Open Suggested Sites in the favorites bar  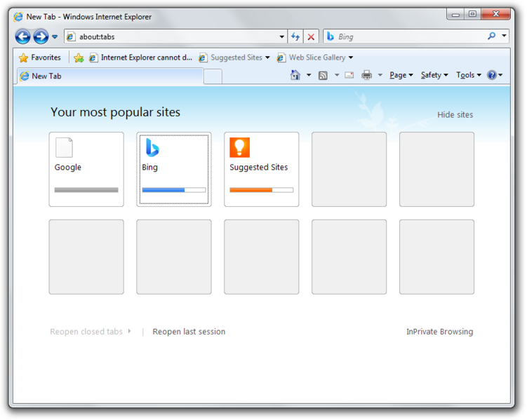click(234, 57)
